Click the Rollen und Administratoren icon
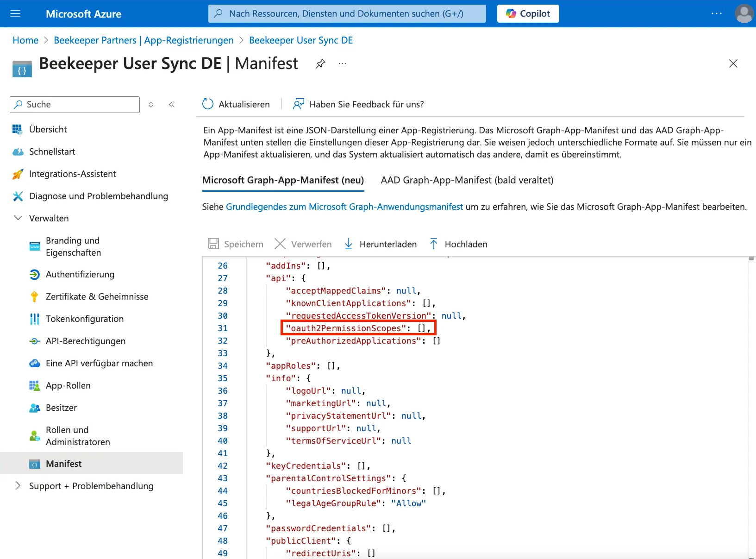 tap(35, 436)
